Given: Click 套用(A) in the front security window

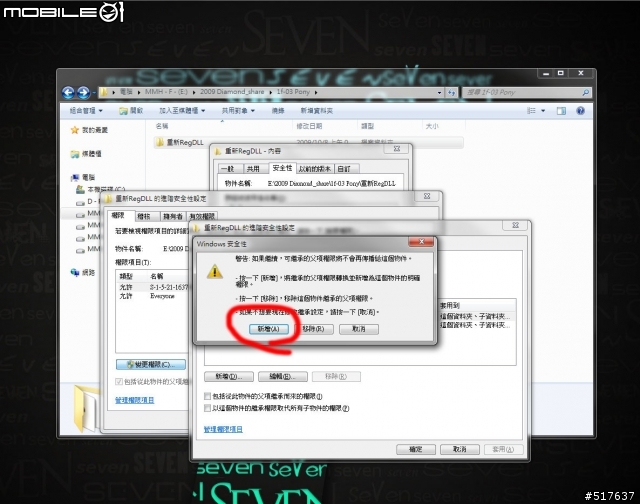Looking at the screenshot, I should click(503, 449).
